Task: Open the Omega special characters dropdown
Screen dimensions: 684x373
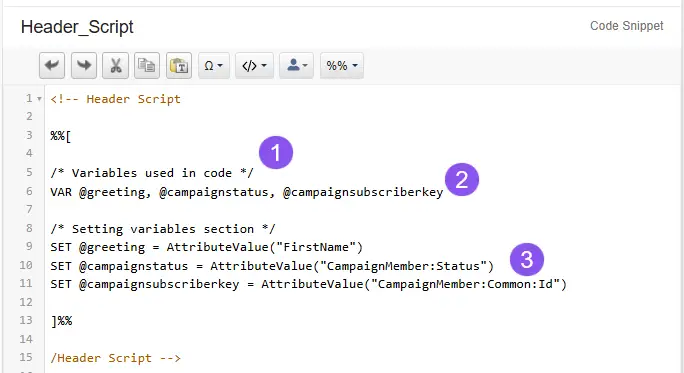Action: point(214,66)
